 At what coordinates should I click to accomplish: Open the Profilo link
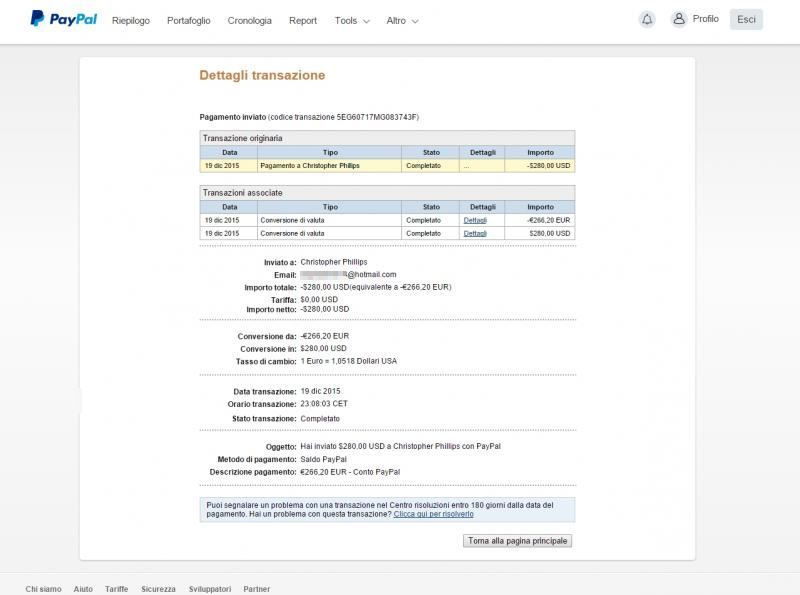tap(706, 19)
